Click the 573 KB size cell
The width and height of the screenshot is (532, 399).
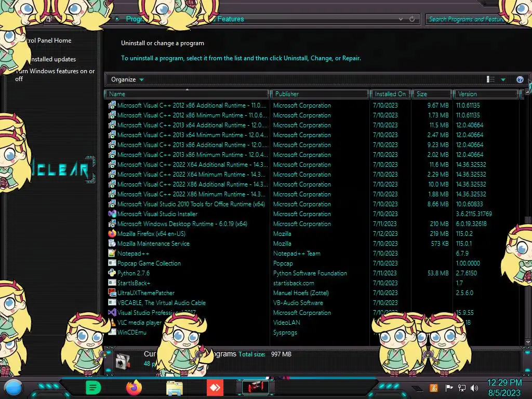[x=440, y=243]
